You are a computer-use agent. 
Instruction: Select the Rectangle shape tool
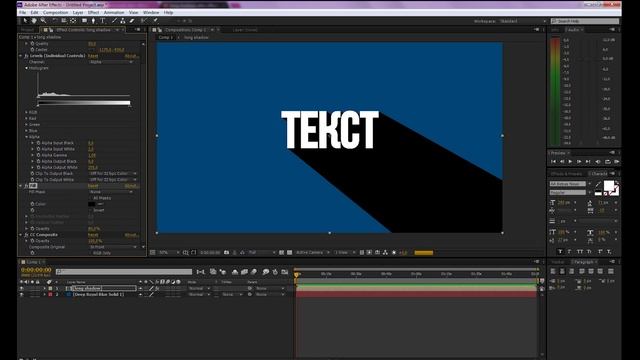84,21
